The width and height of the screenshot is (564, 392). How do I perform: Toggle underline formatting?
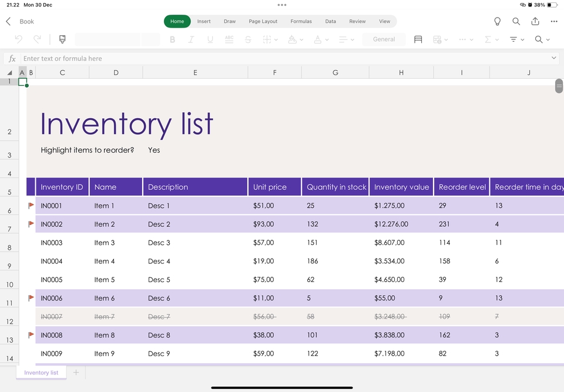pos(210,39)
